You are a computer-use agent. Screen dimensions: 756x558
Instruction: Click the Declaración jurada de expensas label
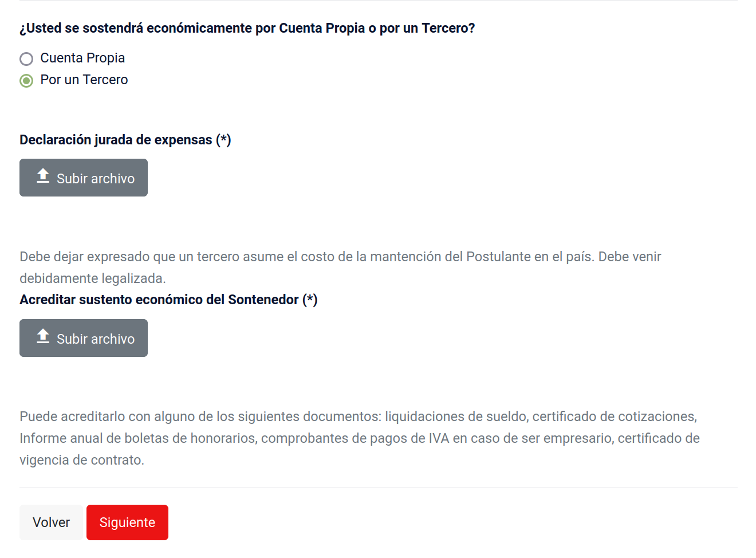click(x=116, y=140)
